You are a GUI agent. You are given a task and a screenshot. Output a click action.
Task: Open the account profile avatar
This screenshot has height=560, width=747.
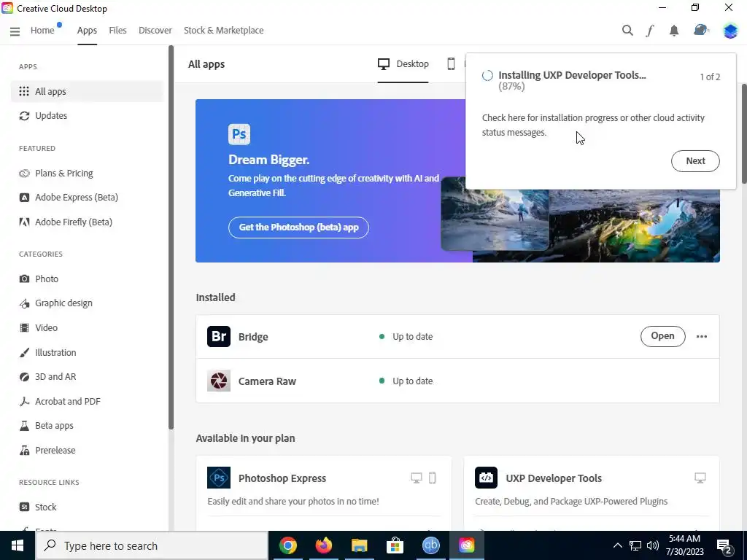click(x=729, y=31)
